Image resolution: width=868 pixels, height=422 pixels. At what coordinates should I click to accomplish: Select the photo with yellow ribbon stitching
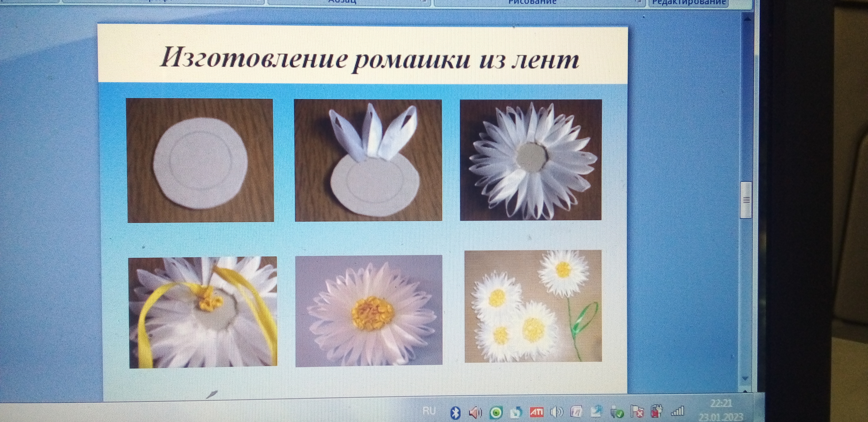click(203, 312)
